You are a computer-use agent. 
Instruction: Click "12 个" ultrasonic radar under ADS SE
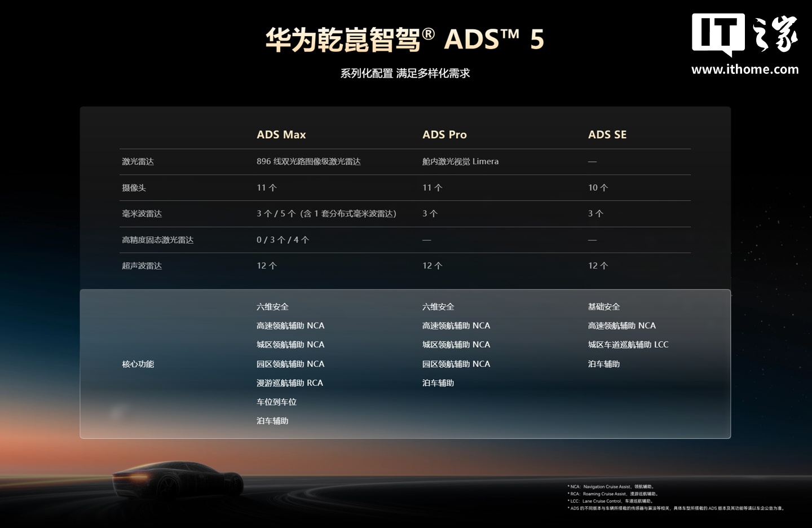click(598, 266)
